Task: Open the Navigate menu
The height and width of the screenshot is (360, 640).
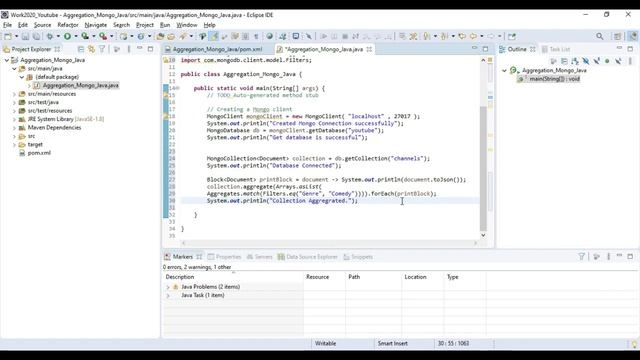Action: point(96,25)
